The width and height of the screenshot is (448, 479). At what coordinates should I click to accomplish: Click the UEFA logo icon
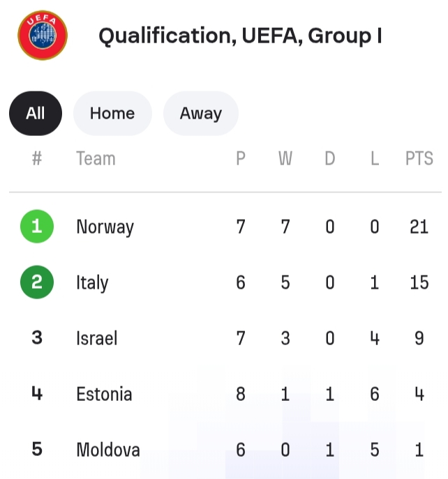click(x=43, y=36)
